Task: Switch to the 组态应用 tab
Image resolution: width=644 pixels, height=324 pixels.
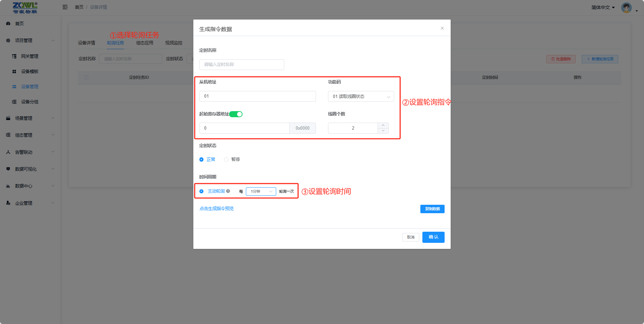Action: (145, 43)
